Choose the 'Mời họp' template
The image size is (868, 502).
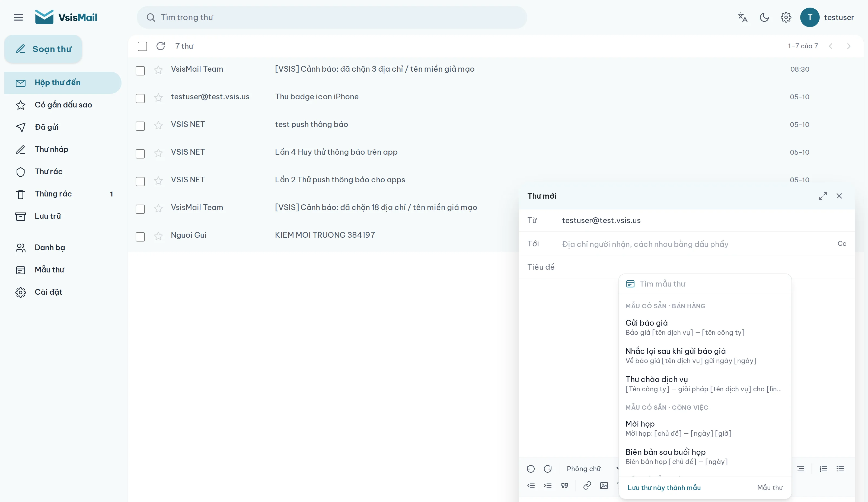705,428
